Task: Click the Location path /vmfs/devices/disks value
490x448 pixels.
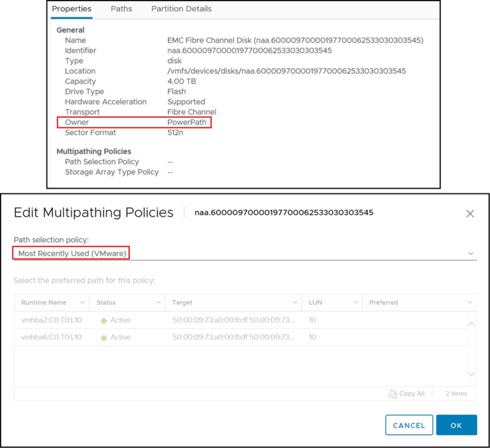Action: [x=286, y=71]
